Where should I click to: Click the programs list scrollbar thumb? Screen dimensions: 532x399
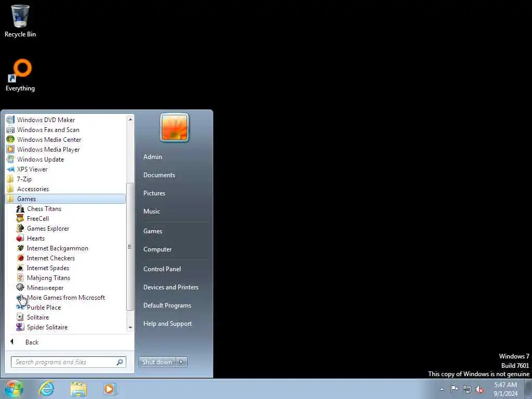click(x=130, y=247)
